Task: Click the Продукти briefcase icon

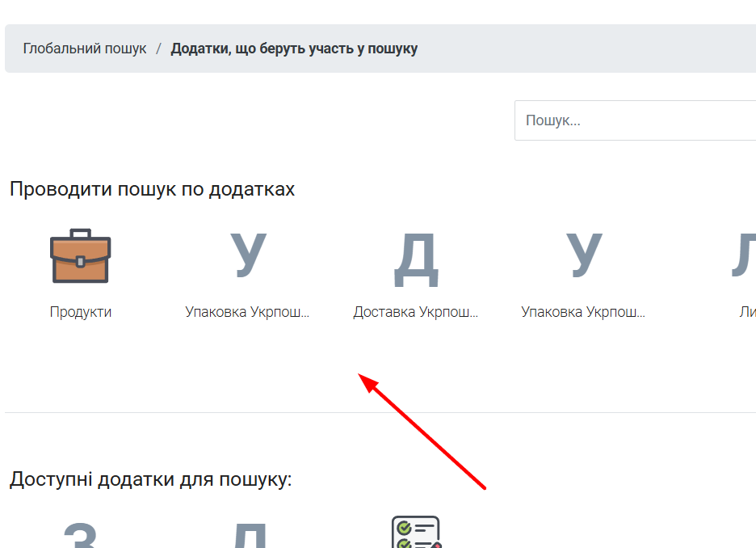Action: pyautogui.click(x=80, y=256)
